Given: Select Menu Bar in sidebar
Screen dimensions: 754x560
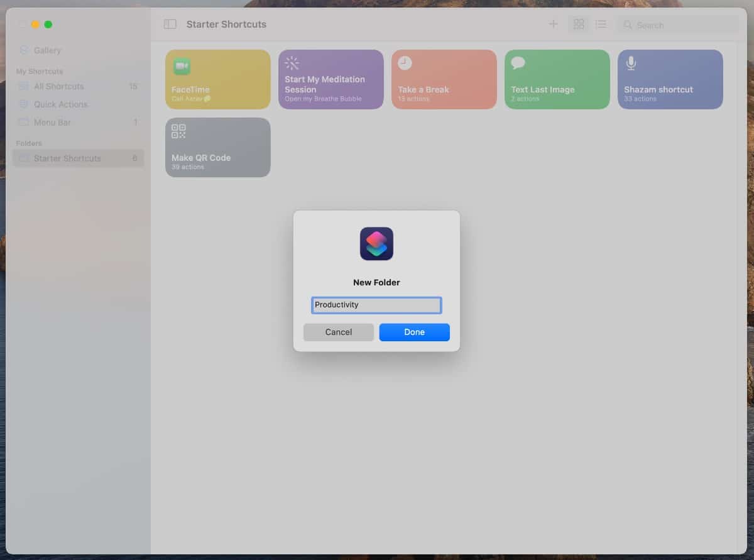Looking at the screenshot, I should [78, 123].
